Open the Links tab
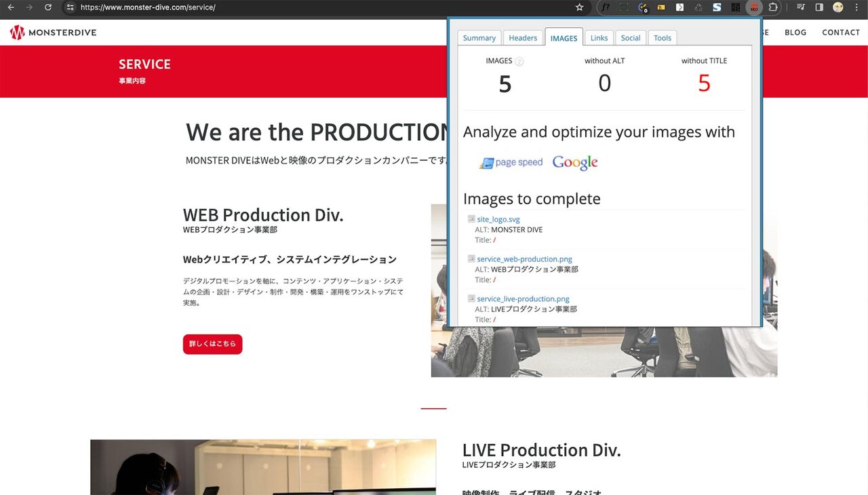Viewport: 868px width, 495px height. coord(599,38)
